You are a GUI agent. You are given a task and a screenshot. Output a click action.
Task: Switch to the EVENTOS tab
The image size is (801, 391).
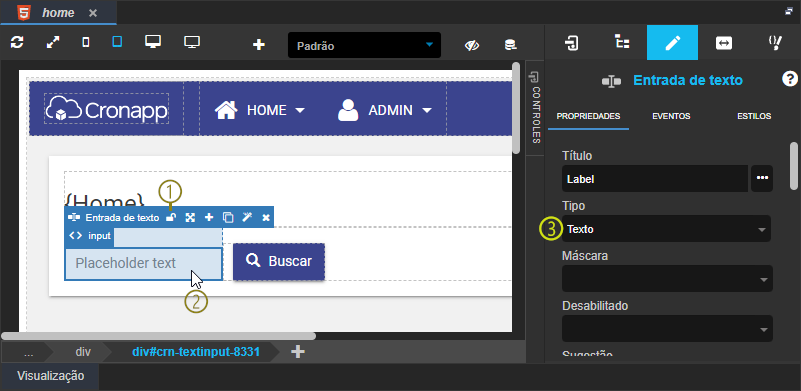tap(671, 116)
